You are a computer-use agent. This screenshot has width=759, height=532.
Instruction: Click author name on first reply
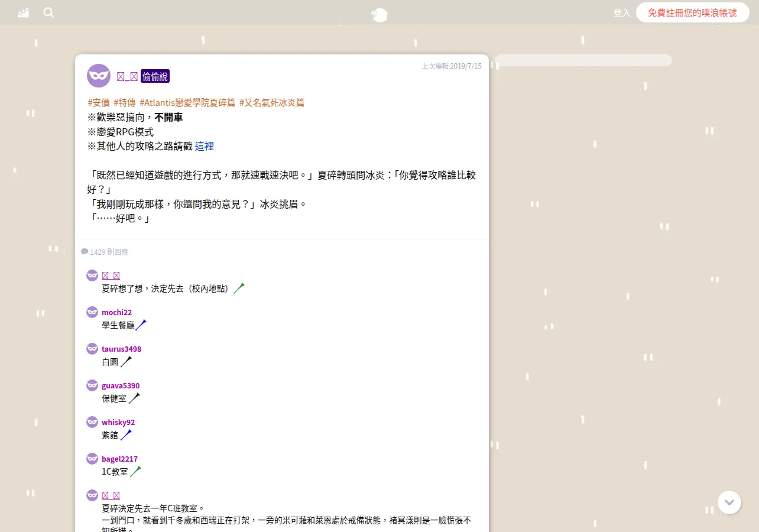point(111,275)
